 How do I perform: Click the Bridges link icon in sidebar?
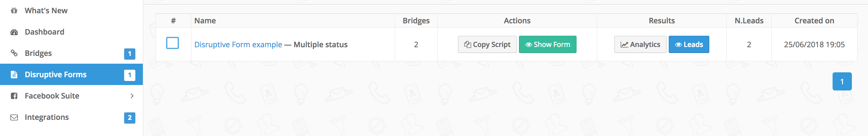click(x=14, y=53)
